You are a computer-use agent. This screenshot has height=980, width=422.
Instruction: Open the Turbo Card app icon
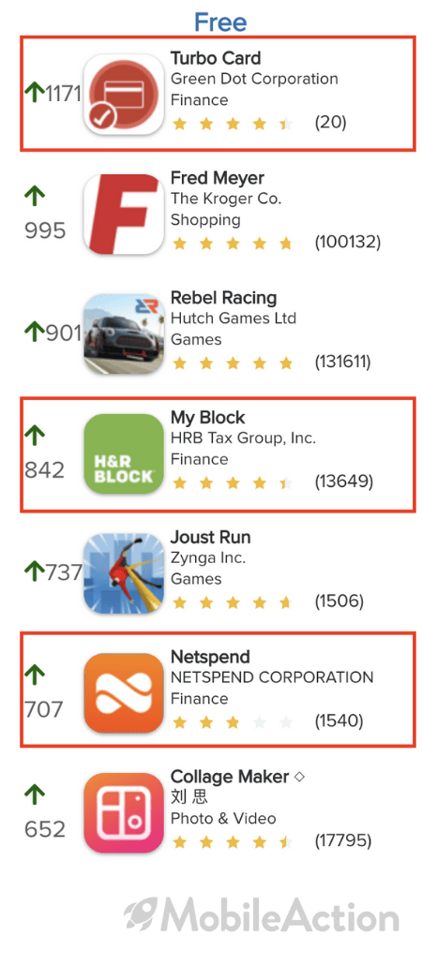pyautogui.click(x=124, y=95)
